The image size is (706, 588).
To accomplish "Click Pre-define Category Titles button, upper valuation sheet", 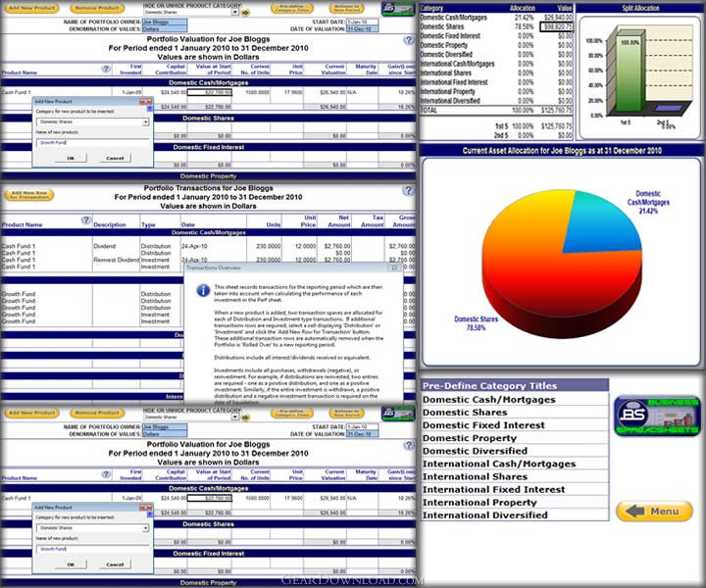I will (x=292, y=9).
